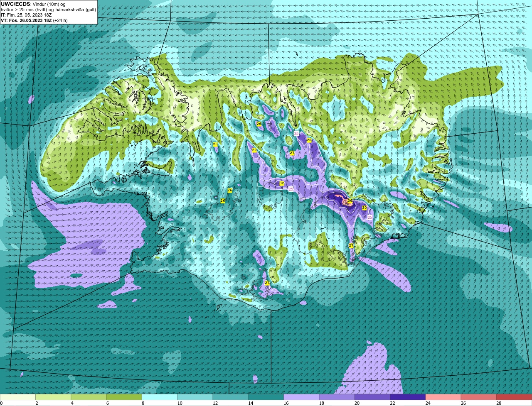Choose the 8–10 bright cyan legend swatch
This screenshot has height=406, width=532.
[160, 397]
